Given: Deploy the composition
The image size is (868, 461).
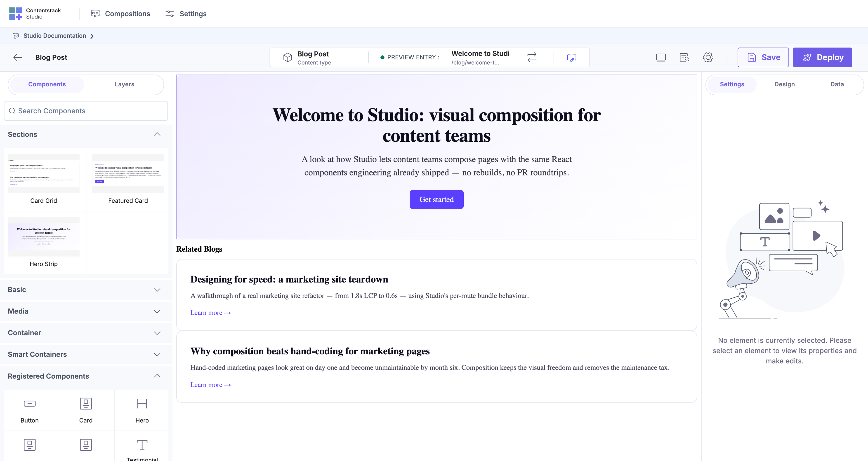Looking at the screenshot, I should click(x=822, y=58).
